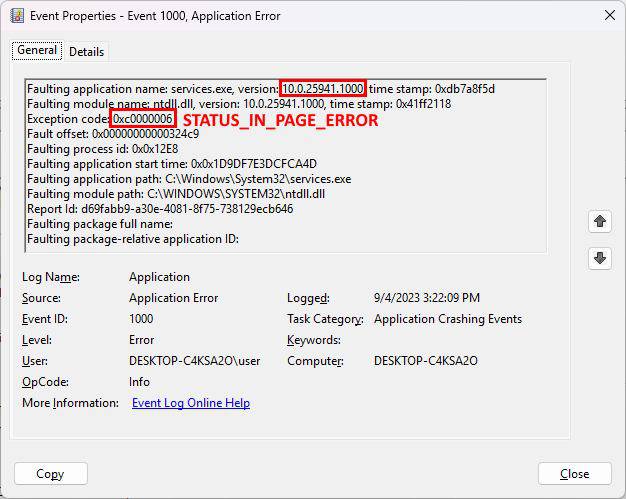This screenshot has width=626, height=499.
Task: Click the Task Category value Application Crashing Events
Action: coord(447,319)
